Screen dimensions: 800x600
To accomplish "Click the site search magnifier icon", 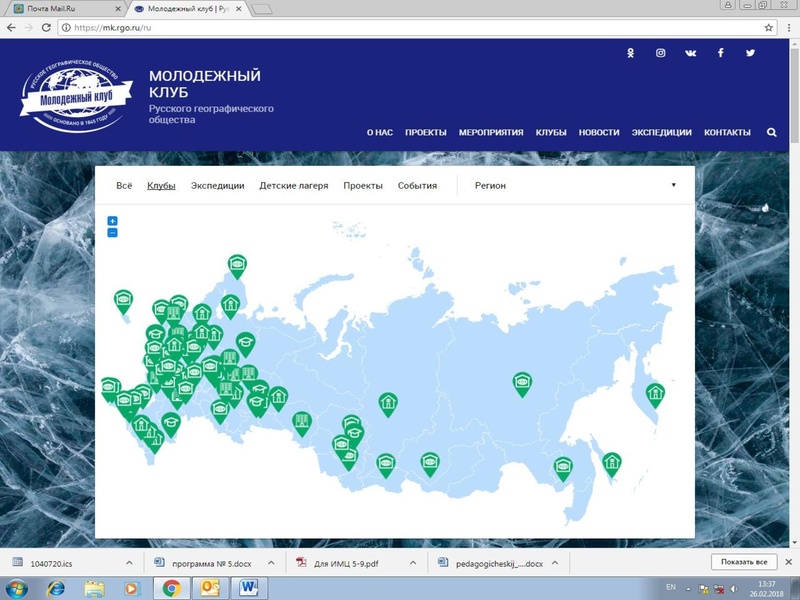I will (771, 132).
